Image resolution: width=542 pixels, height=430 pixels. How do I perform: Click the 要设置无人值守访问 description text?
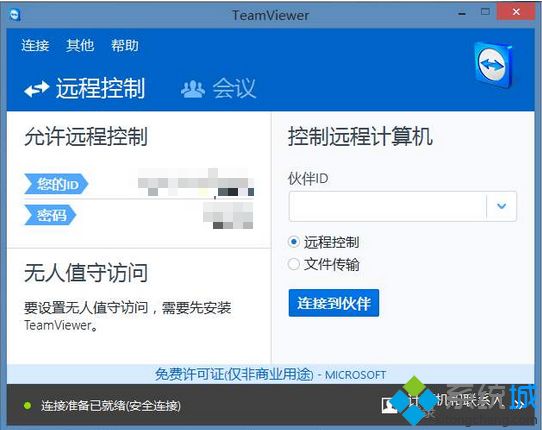click(x=128, y=316)
